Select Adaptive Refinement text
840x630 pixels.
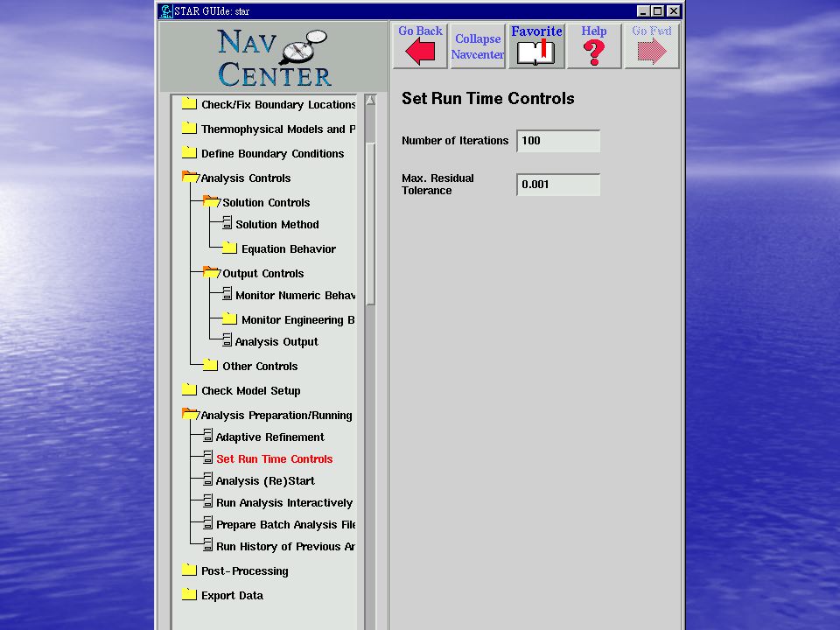(x=270, y=437)
